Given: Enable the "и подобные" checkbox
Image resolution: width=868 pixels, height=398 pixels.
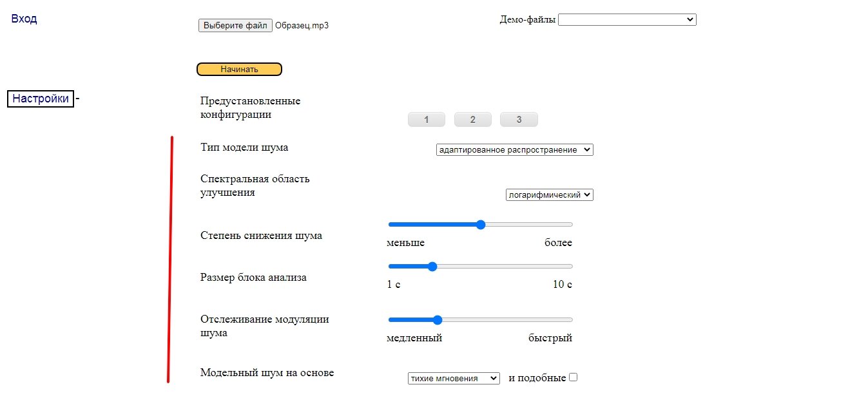Looking at the screenshot, I should click(x=574, y=377).
